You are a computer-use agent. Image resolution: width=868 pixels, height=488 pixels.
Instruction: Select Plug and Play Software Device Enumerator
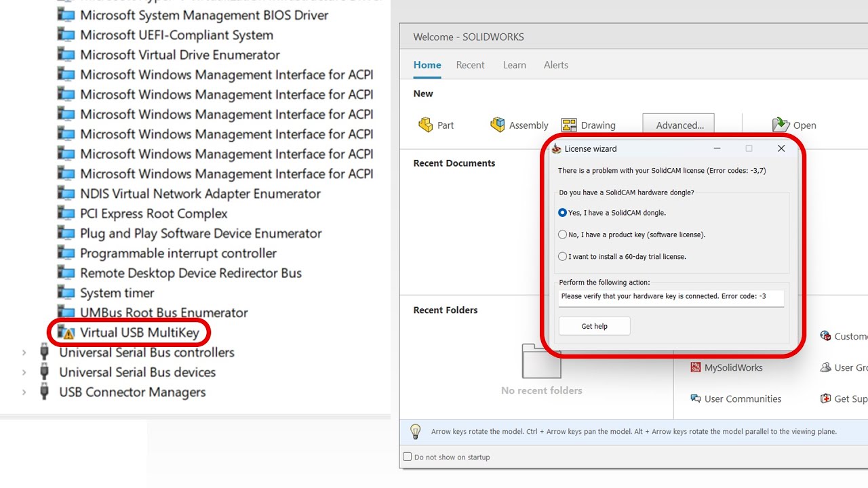point(201,233)
